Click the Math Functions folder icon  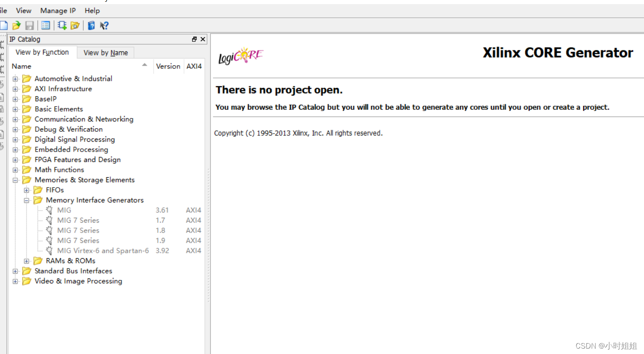[x=27, y=170]
